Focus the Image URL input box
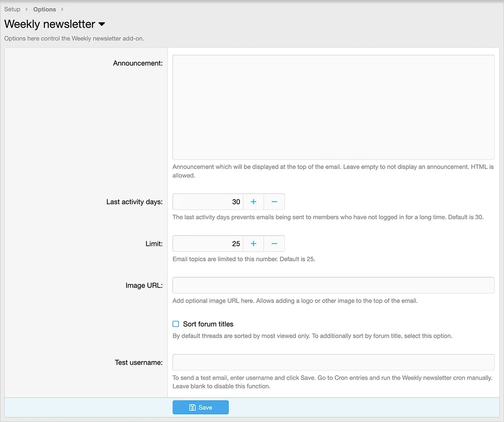This screenshot has height=422, width=504. 333,285
